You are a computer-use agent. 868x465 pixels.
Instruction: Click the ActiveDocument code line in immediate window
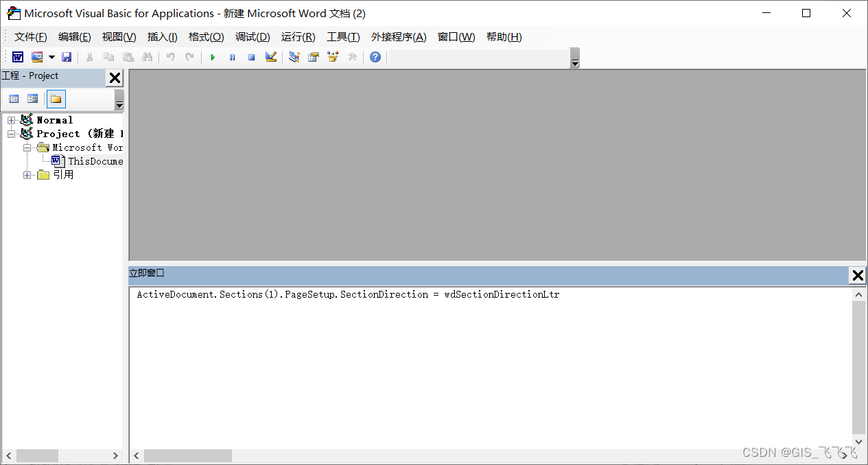pos(348,295)
